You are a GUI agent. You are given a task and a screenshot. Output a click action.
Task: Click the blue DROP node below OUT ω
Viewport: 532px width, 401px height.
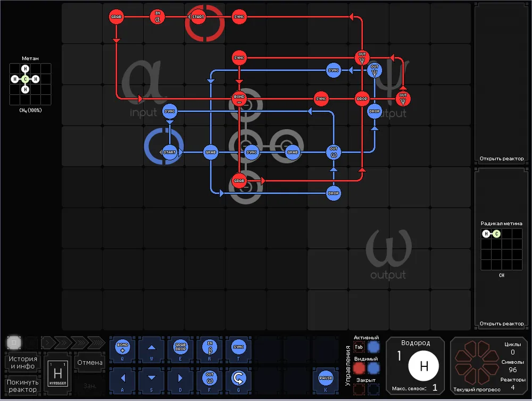334,193
